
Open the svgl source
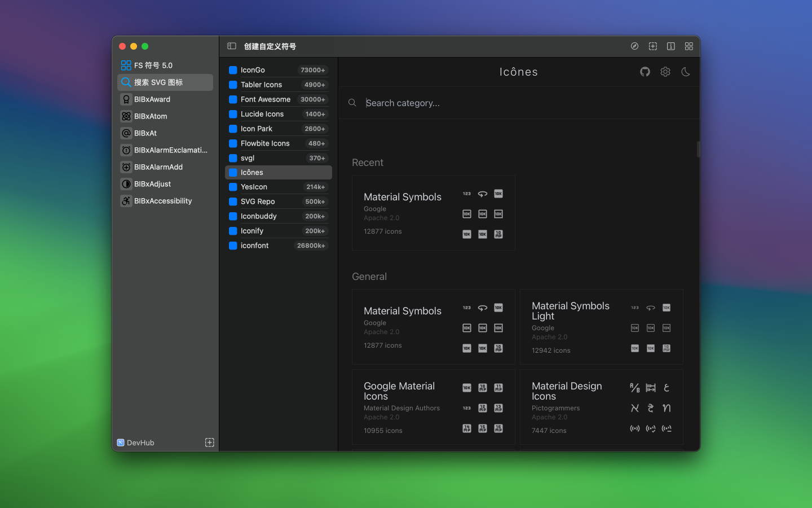(x=279, y=158)
